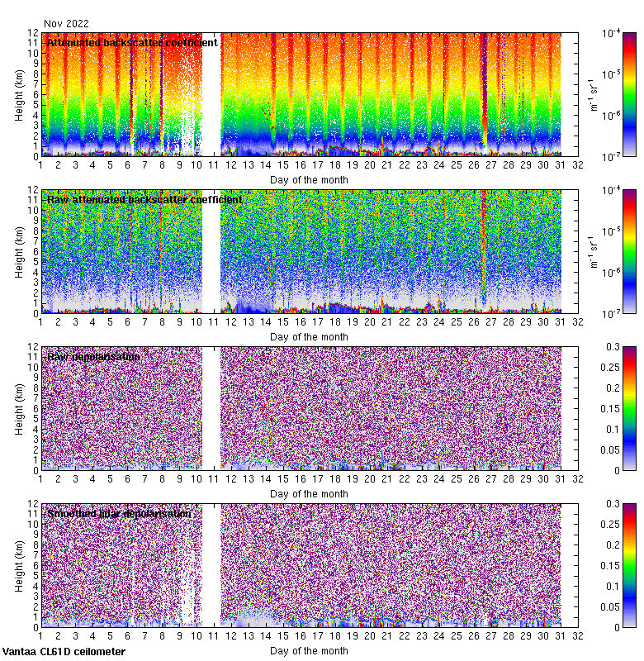This screenshot has height=661, width=644.
Task: Click the 'Height (km)' axis label of the top plot
Action: 20,94
